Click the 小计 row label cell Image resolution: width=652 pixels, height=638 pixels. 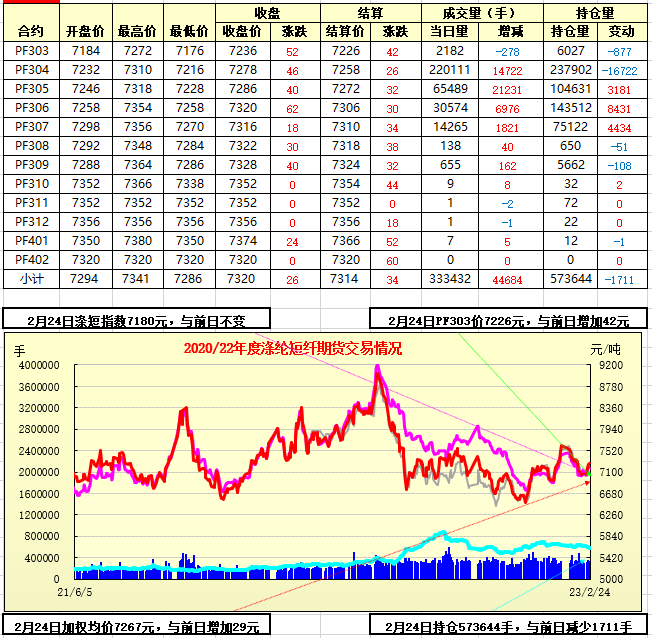(31, 278)
